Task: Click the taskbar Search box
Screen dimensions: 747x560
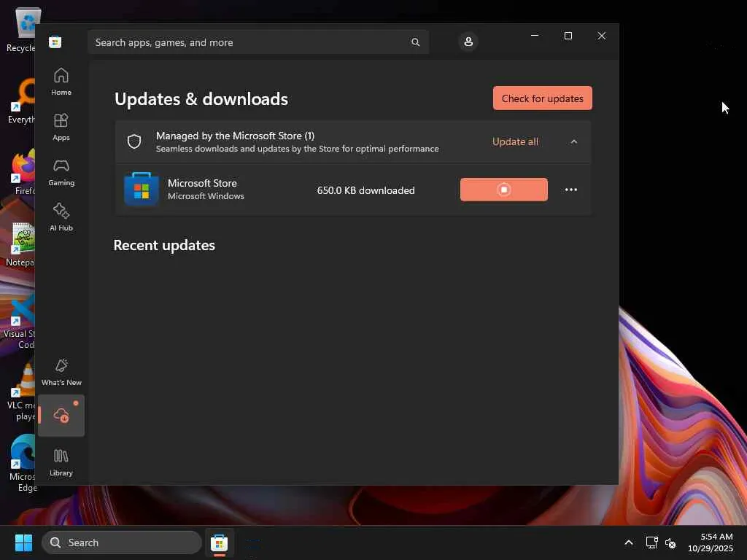Action: [x=122, y=542]
